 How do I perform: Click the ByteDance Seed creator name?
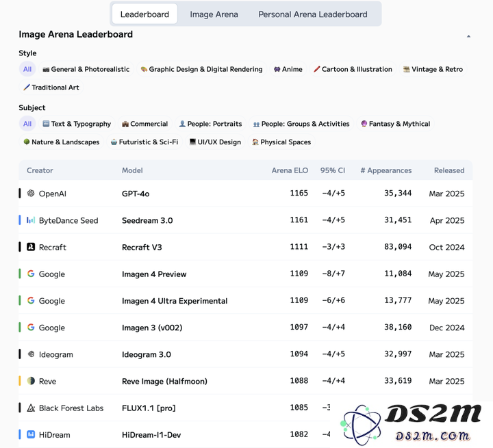(x=68, y=220)
